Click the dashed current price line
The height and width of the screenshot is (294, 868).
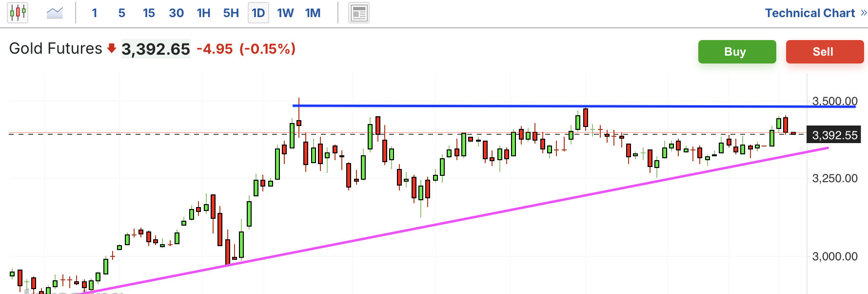(x=407, y=134)
